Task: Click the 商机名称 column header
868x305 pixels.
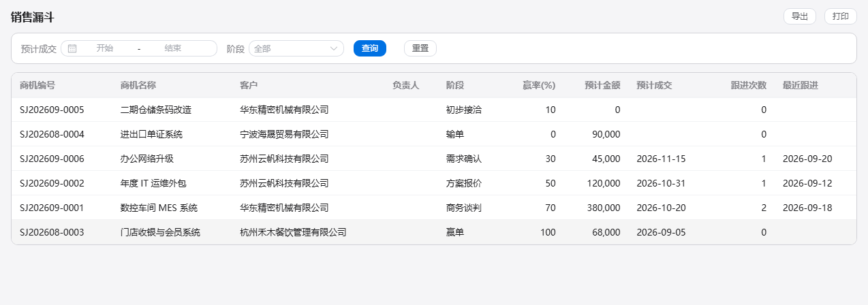Action: point(138,85)
